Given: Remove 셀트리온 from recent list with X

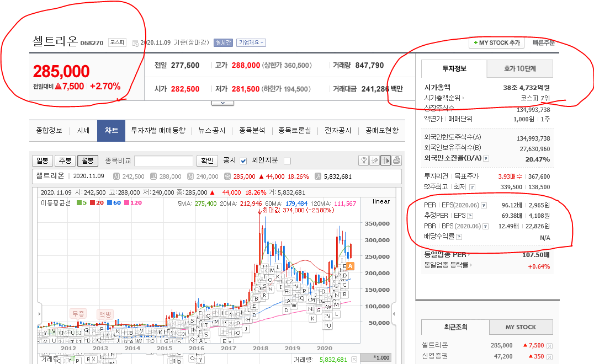Looking at the screenshot, I should point(549,346).
